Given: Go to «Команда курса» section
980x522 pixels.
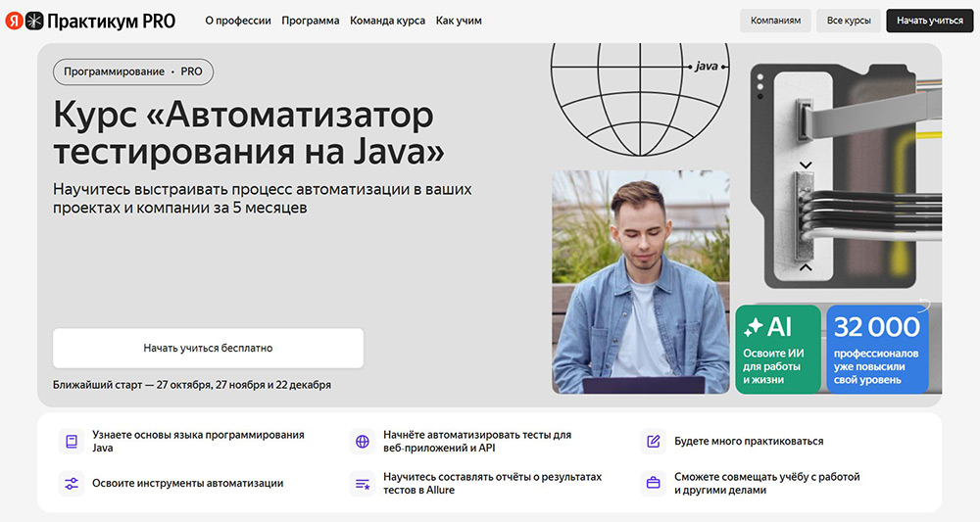Looking at the screenshot, I should tap(387, 21).
